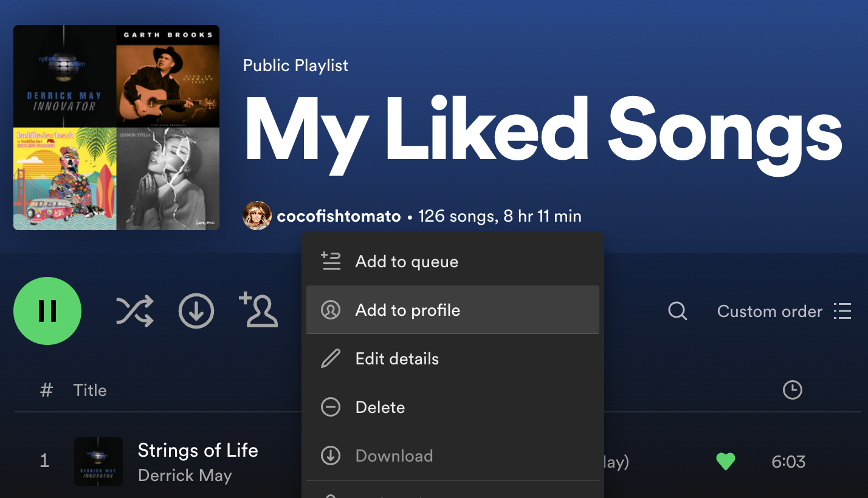The width and height of the screenshot is (868, 498).
Task: Unlike the song Strings of Life
Action: tap(726, 462)
